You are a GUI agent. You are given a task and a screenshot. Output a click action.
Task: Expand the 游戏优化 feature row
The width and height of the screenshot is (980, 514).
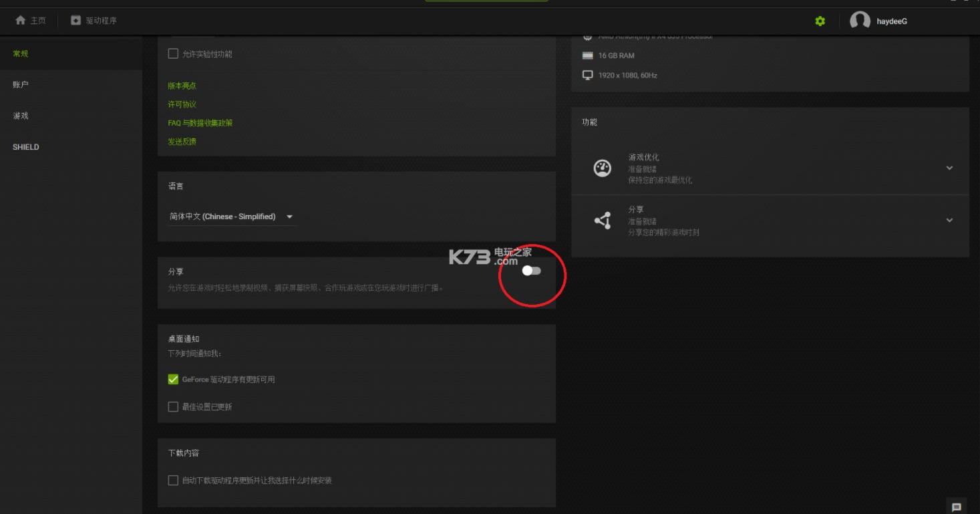[949, 168]
